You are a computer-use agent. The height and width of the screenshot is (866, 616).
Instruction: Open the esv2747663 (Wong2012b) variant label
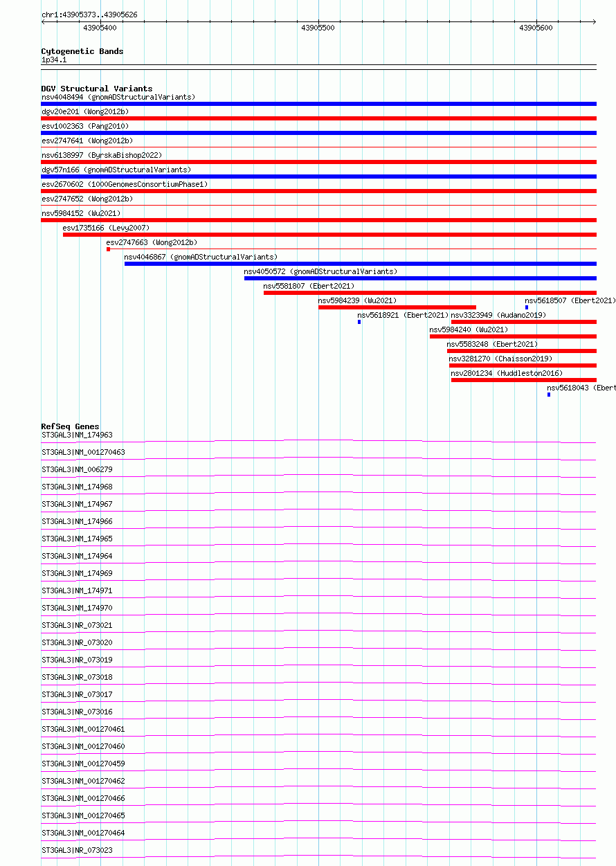(x=152, y=242)
